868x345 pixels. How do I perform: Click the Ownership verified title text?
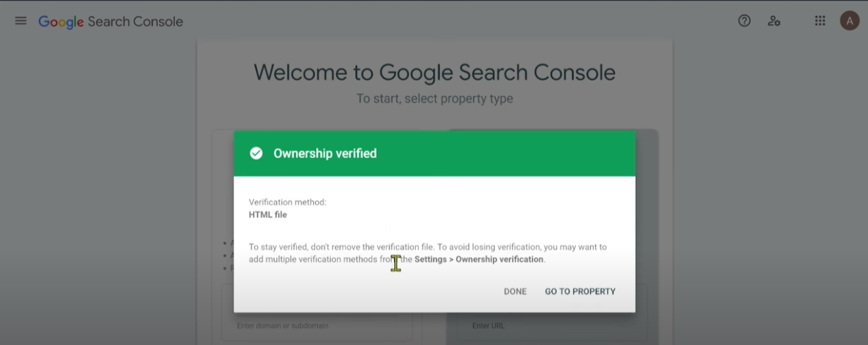click(325, 153)
